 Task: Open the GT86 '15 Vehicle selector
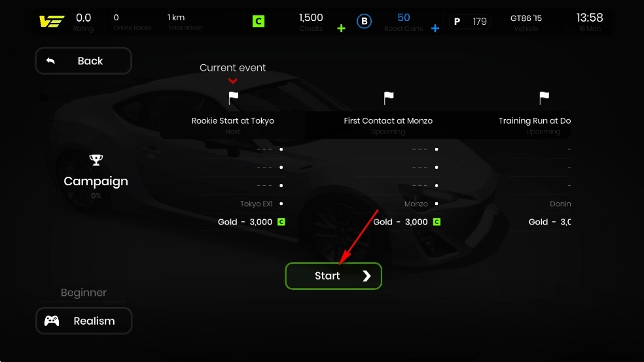(526, 22)
